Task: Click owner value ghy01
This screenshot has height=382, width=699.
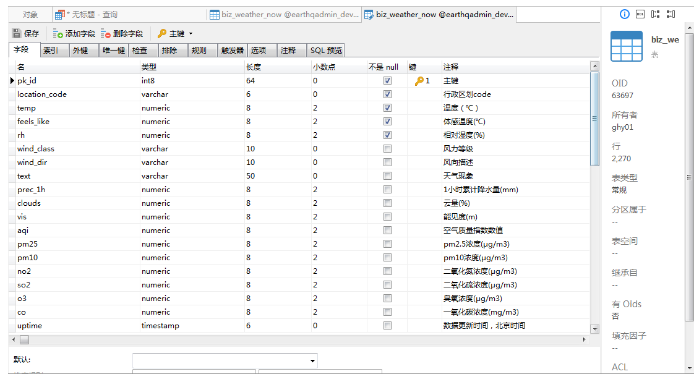Action: pos(622,127)
